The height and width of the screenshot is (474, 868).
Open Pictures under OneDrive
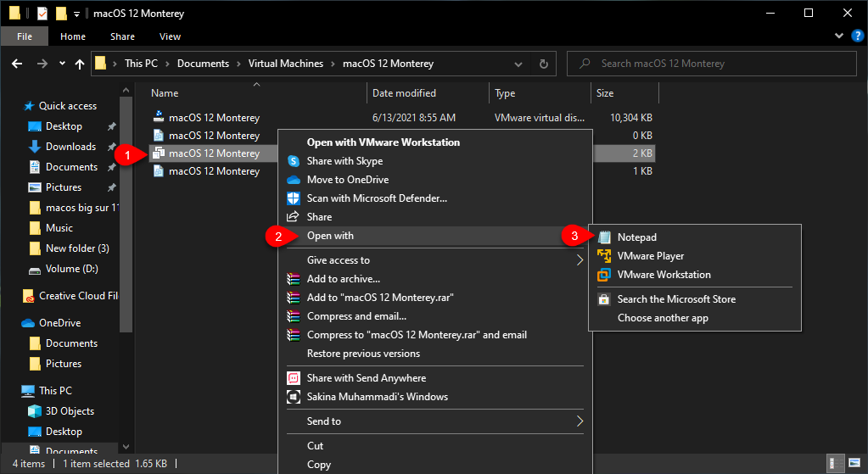click(x=63, y=364)
